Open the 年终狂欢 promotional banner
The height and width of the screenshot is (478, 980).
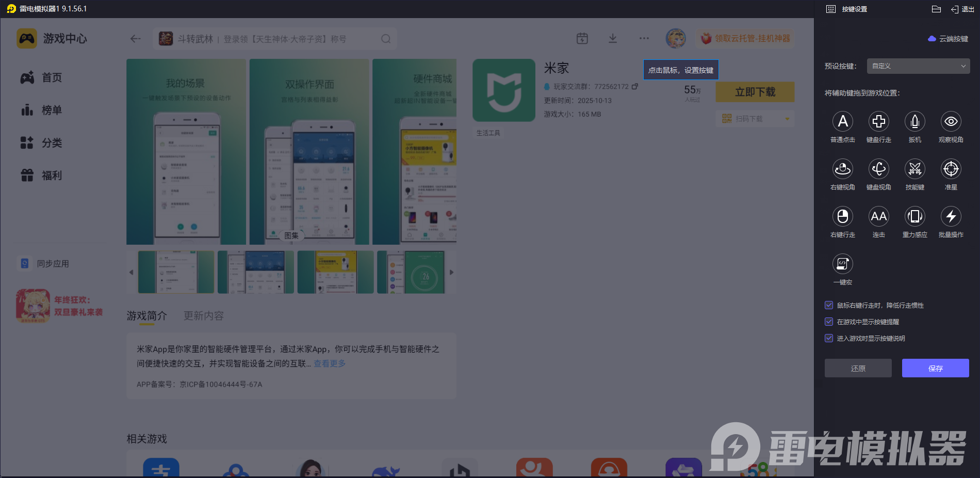pyautogui.click(x=60, y=306)
